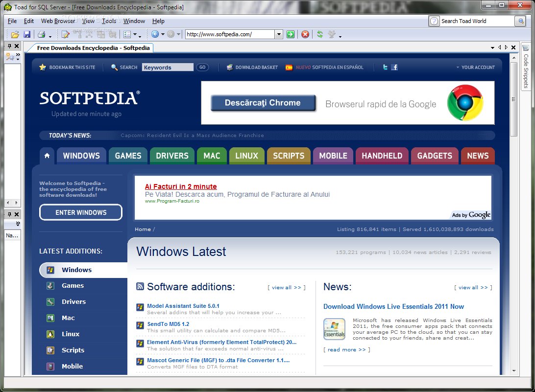Click the Windows Live Essentials thumbnail
535x392 pixels.
[334, 329]
